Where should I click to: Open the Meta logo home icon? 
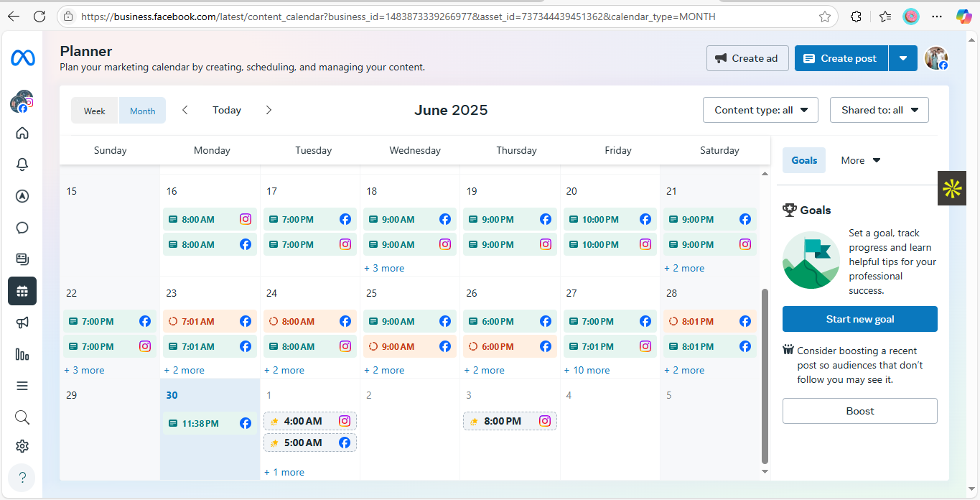click(x=22, y=58)
